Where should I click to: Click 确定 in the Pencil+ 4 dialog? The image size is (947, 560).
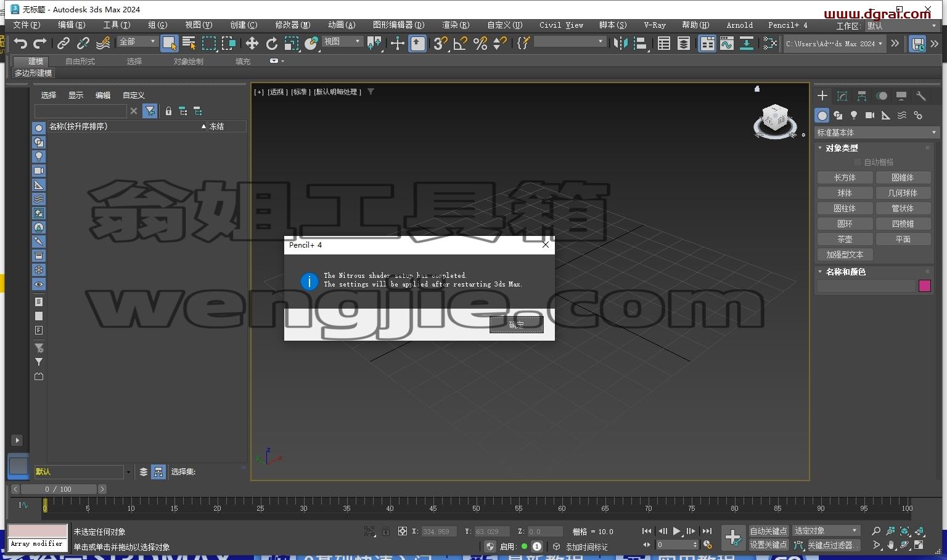[x=517, y=325]
